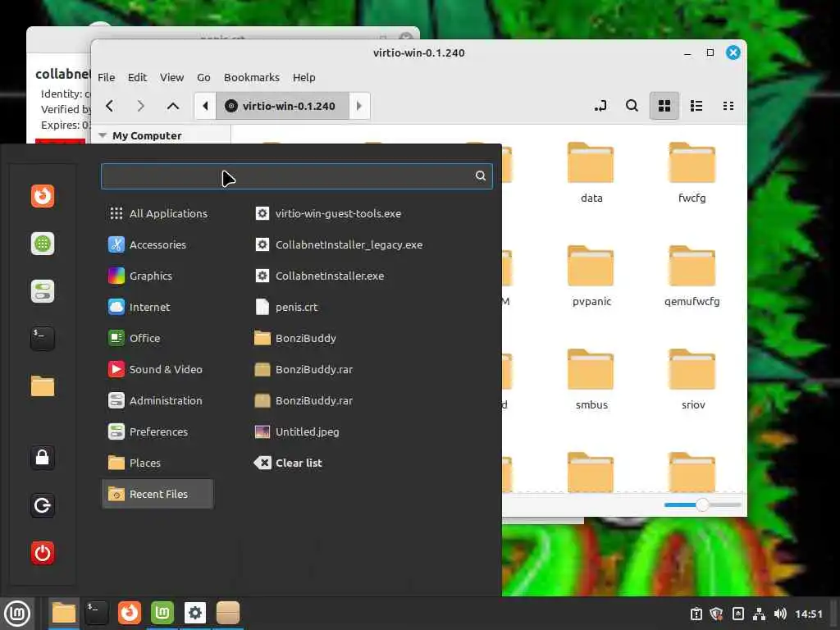Collapse the My Computer sidebar section
Image resolution: width=840 pixels, height=630 pixels.
[103, 135]
